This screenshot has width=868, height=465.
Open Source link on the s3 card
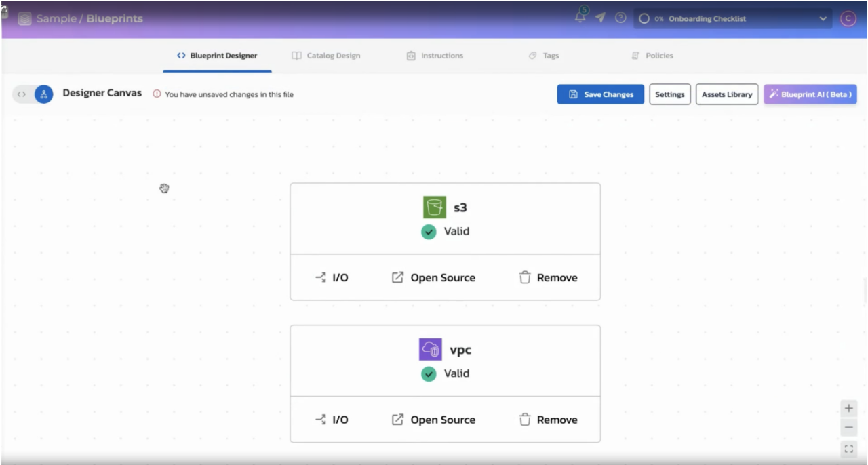click(x=433, y=277)
